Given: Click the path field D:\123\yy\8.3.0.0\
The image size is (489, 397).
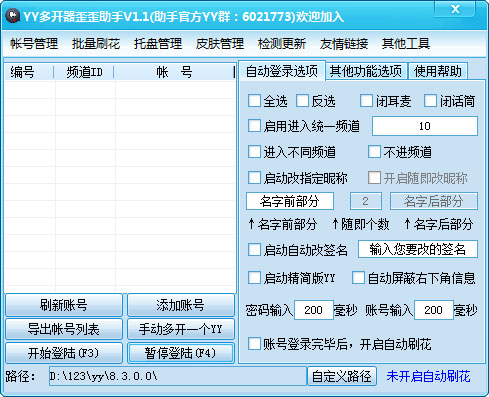Looking at the screenshot, I should pos(178,376).
